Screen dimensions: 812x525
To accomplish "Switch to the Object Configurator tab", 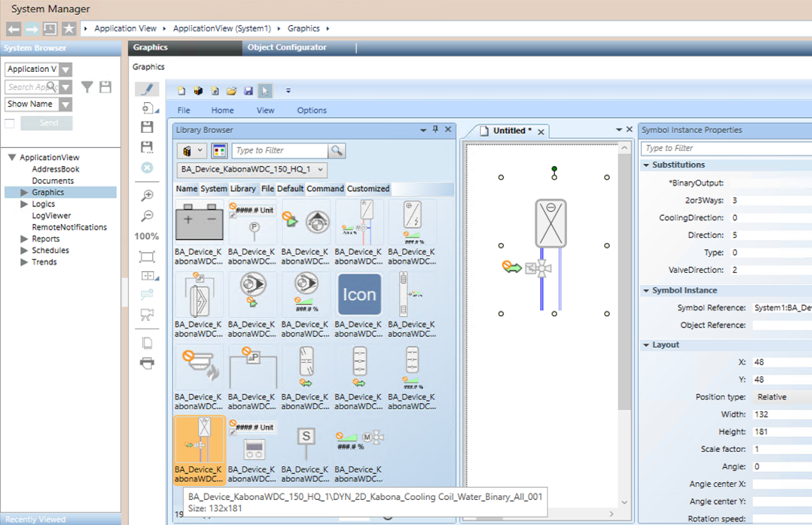I will point(287,48).
